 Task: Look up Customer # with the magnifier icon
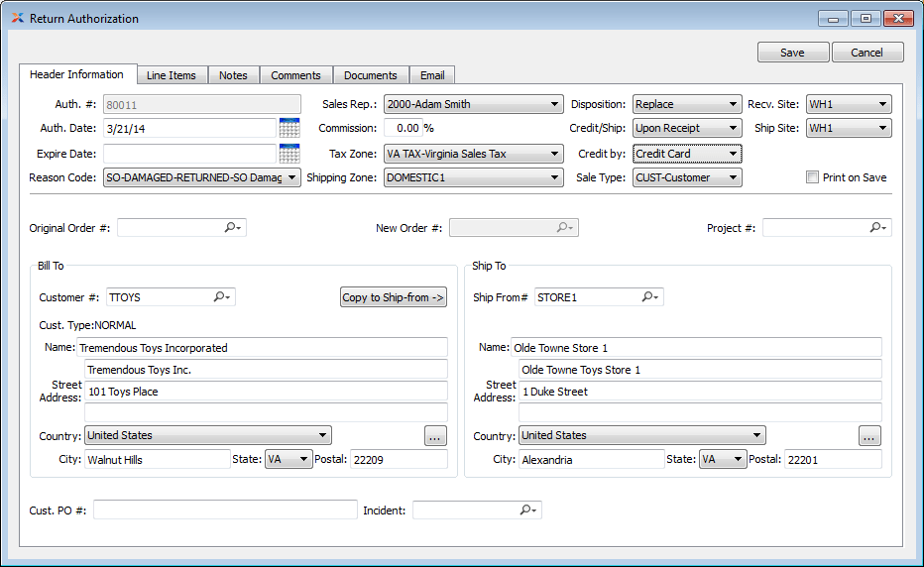point(221,297)
